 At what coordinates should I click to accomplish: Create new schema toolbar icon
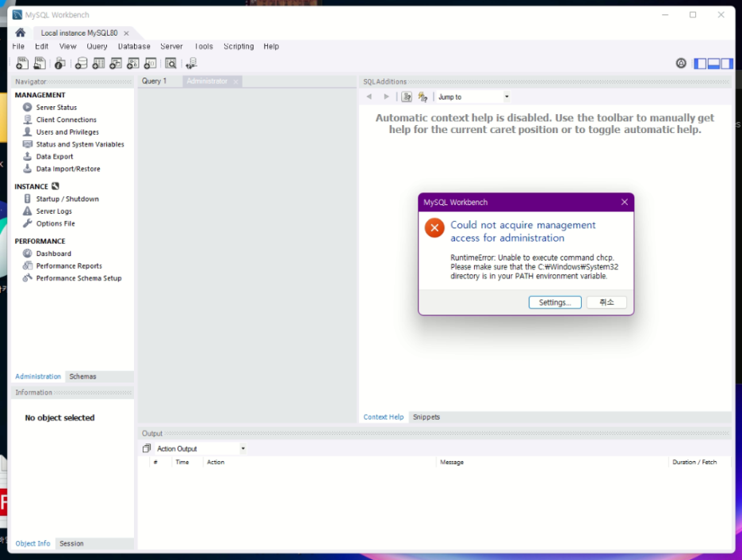click(x=82, y=63)
